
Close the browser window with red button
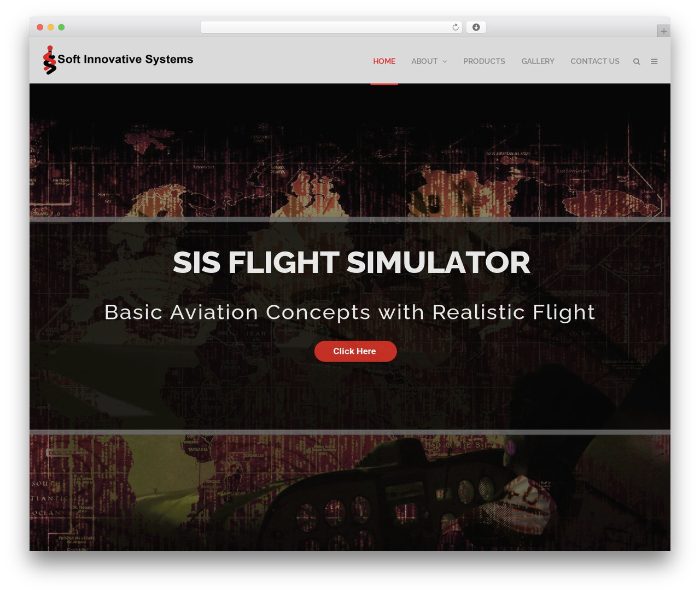[x=40, y=27]
